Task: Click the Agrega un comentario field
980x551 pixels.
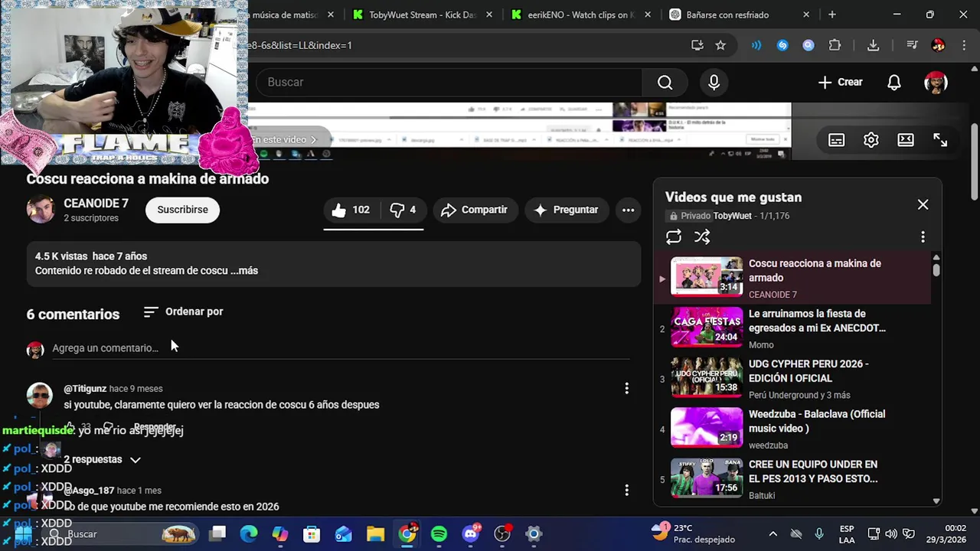Action: [x=341, y=348]
